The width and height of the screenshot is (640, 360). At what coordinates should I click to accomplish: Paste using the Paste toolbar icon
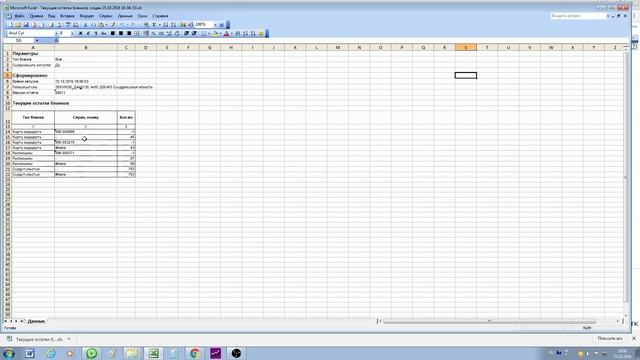click(101, 25)
